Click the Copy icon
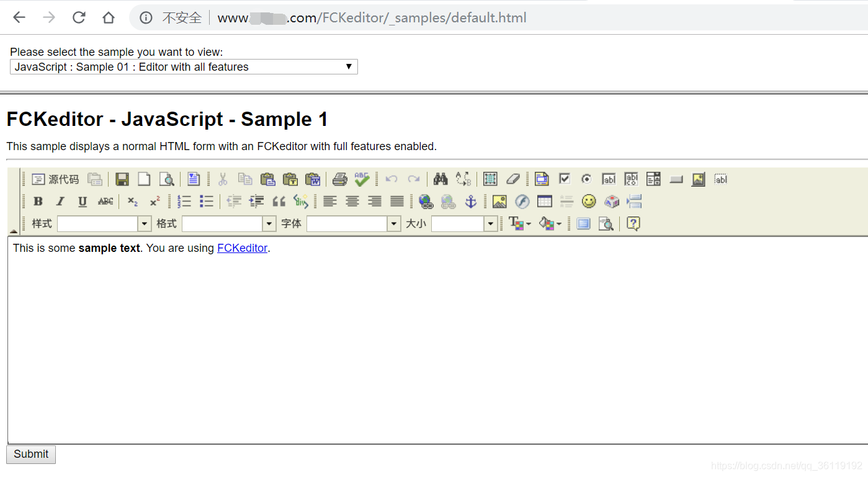868x477 pixels. point(245,179)
